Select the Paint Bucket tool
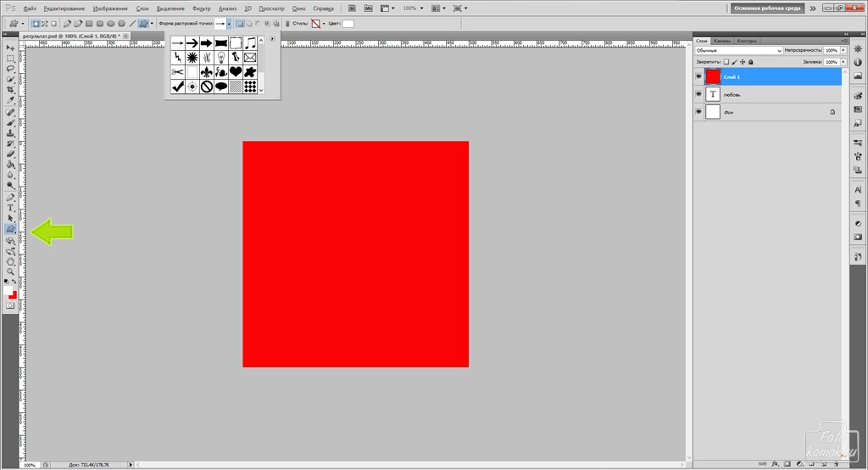 point(10,165)
